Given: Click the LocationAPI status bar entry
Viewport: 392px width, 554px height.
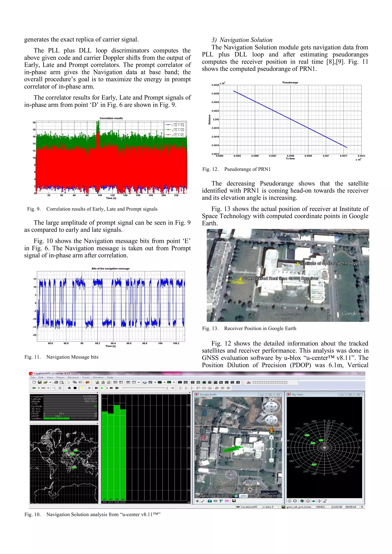Looking at the screenshot, I should [249, 507].
